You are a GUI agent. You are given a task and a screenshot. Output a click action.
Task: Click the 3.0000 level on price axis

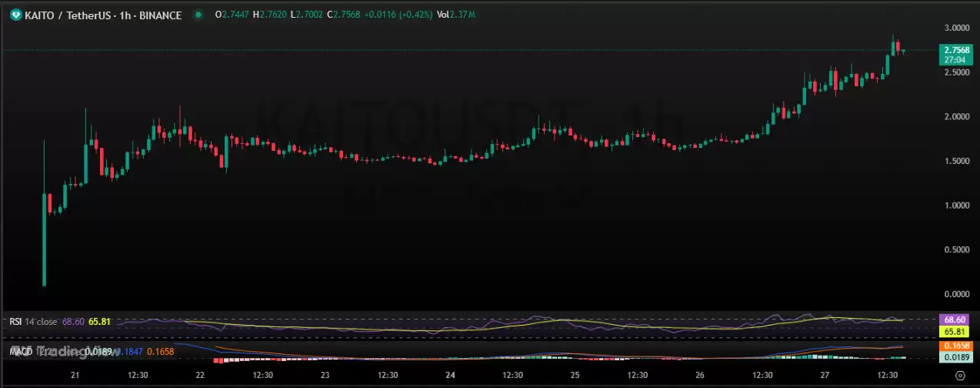pyautogui.click(x=956, y=28)
